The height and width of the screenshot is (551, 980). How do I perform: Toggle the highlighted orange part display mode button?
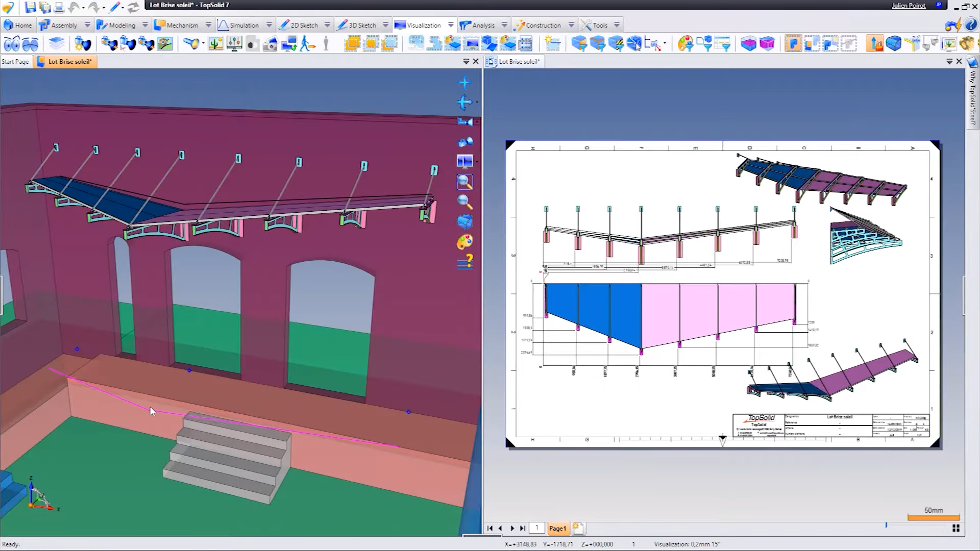[x=793, y=44]
